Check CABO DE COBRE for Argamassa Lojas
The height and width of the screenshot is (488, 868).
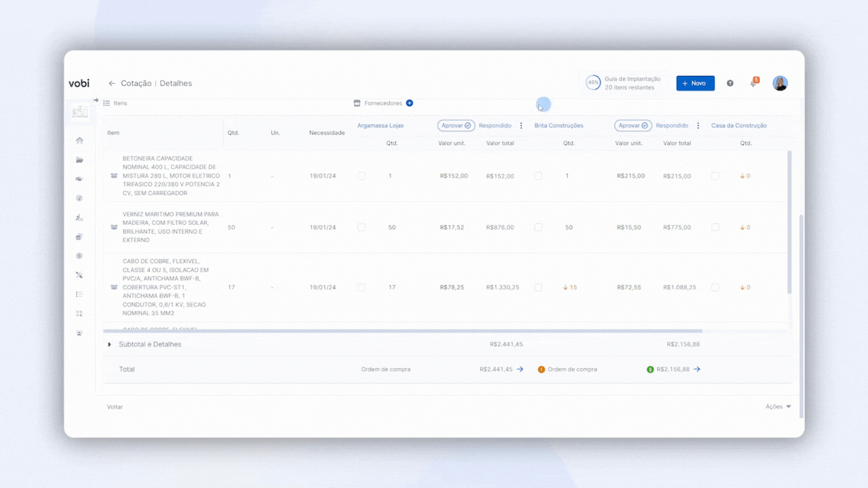[x=361, y=287]
